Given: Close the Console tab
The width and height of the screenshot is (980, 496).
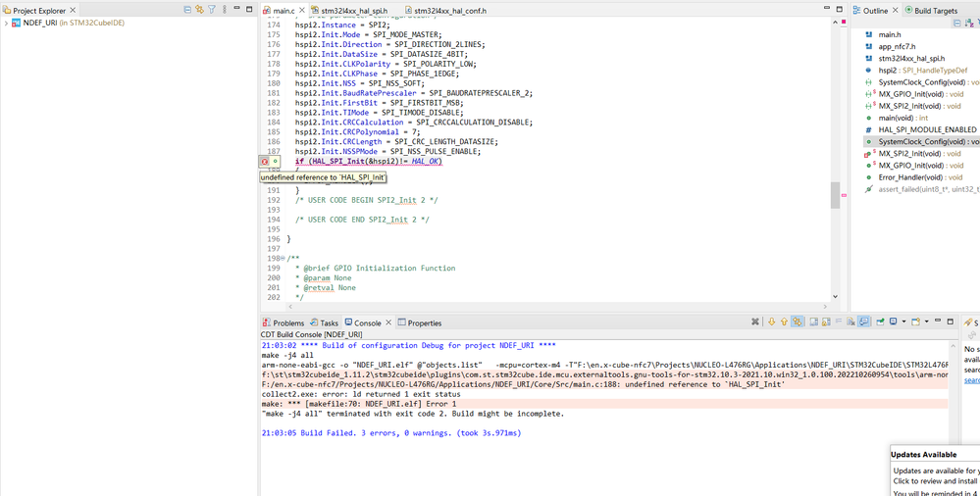Looking at the screenshot, I should tap(388, 322).
